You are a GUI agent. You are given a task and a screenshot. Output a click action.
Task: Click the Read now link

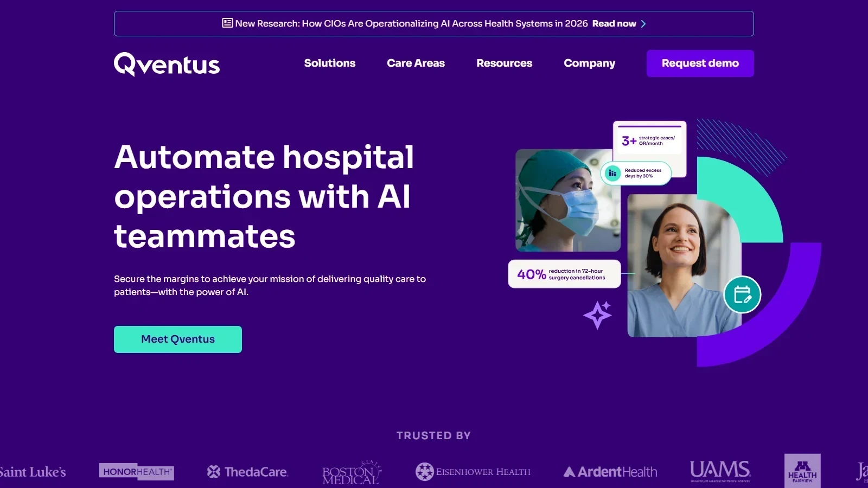click(614, 23)
